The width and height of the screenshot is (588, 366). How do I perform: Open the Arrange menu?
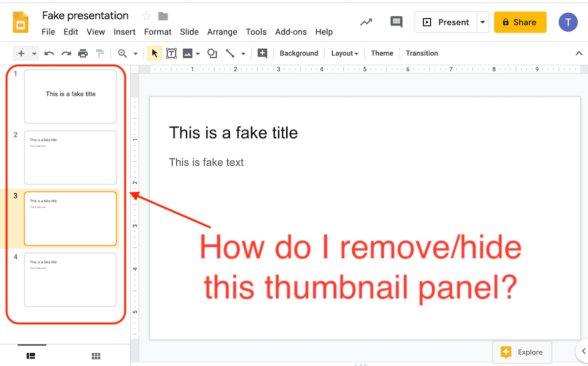coord(222,32)
